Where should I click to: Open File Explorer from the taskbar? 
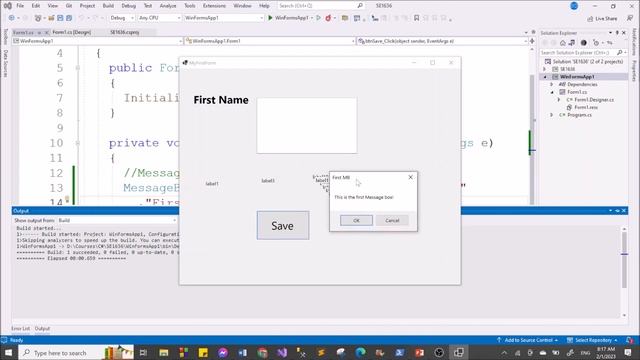[164, 352]
